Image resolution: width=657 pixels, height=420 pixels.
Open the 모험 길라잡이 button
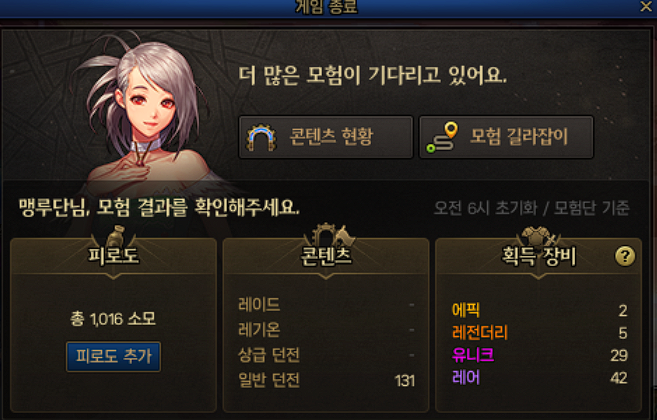coord(506,137)
